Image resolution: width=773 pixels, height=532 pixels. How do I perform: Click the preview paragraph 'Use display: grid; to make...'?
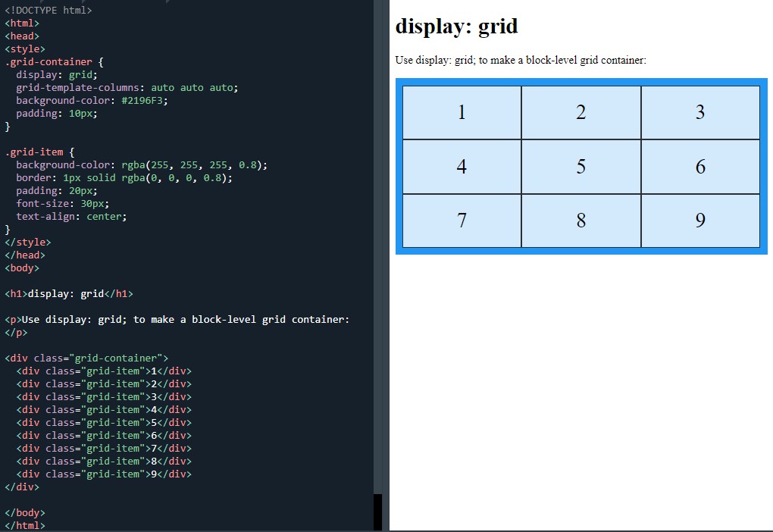pyautogui.click(x=521, y=60)
